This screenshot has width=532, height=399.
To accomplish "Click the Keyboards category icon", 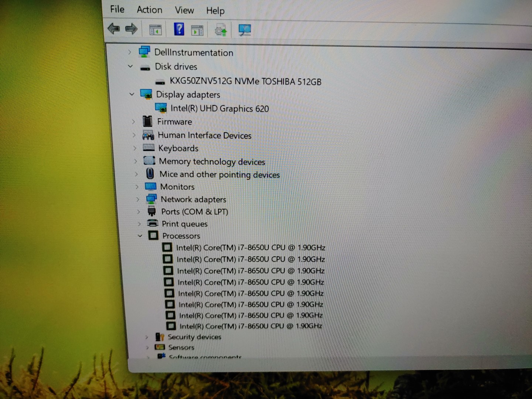I will [x=149, y=148].
